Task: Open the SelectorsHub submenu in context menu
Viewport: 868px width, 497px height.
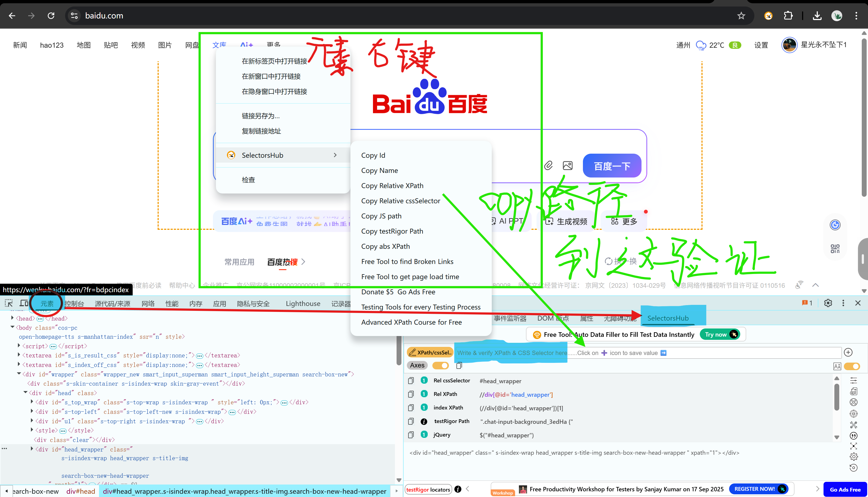Action: pos(283,155)
